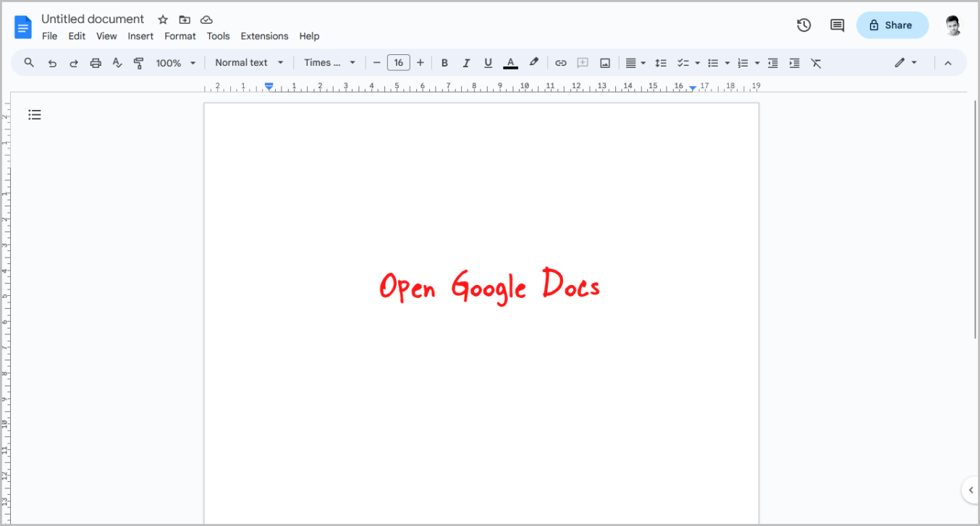Open the Normal text style dropdown
This screenshot has width=980, height=526.
(x=250, y=63)
